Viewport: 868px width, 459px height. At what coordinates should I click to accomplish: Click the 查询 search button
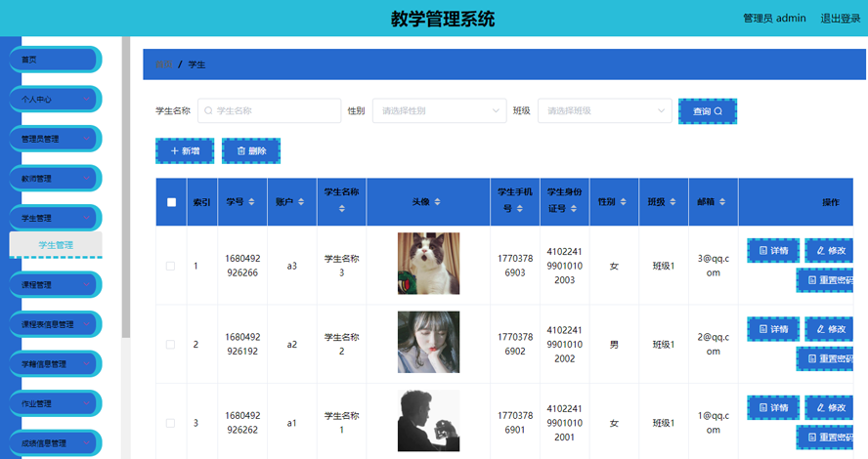pos(708,111)
